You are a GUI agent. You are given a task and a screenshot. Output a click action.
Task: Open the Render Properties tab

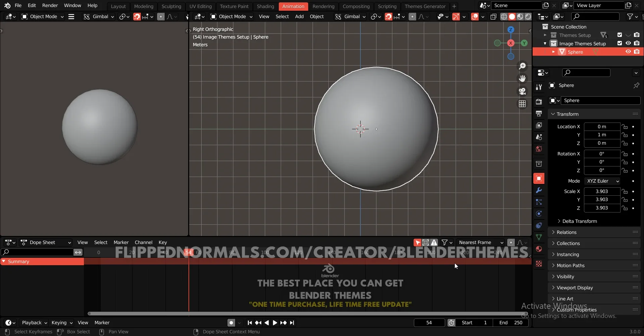tap(539, 101)
